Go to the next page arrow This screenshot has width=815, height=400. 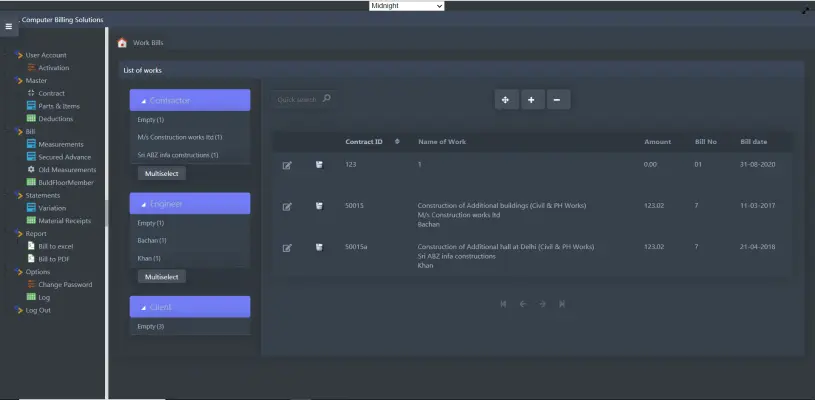542,304
